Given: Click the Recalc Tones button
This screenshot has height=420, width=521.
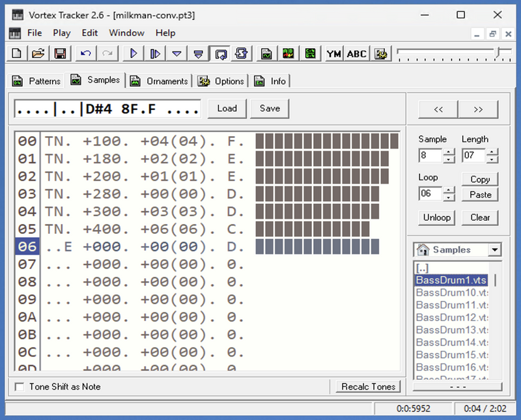Looking at the screenshot, I should click(368, 387).
